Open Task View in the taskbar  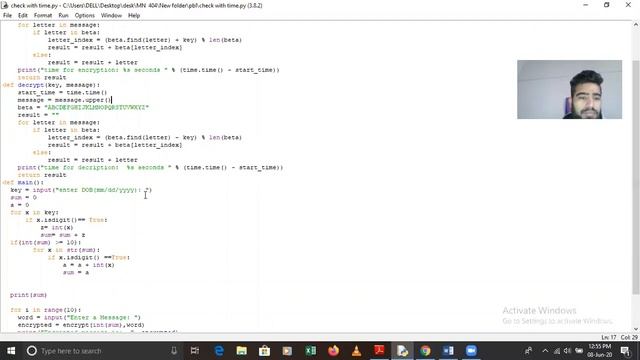(195, 351)
